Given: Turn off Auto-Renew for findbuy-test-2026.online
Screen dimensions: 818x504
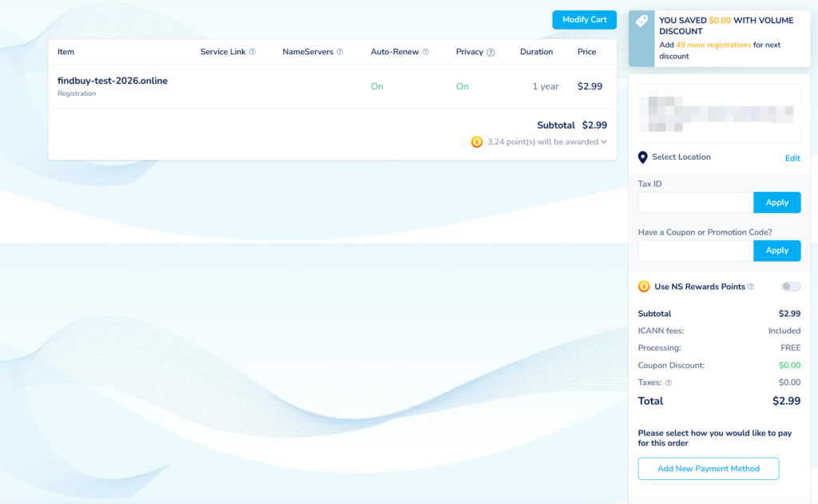Looking at the screenshot, I should click(377, 85).
